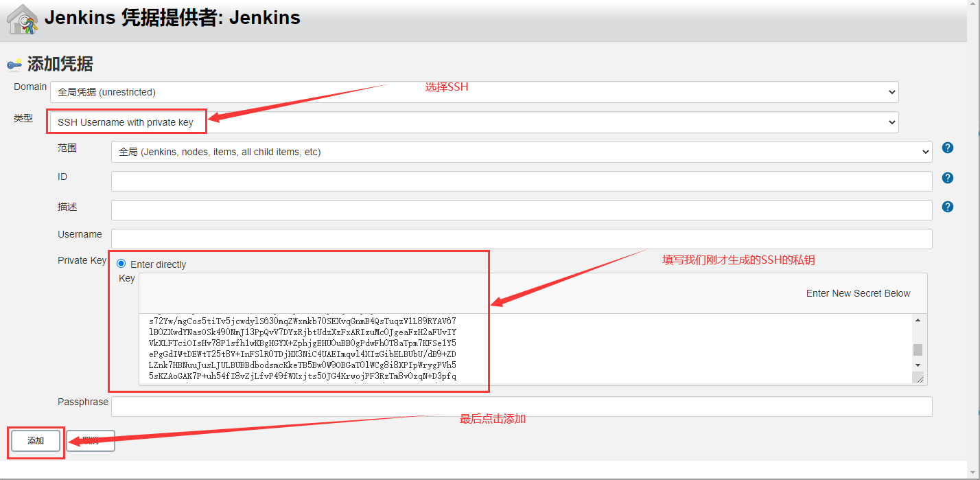This screenshot has height=480, width=980.
Task: Click the textarea resize grip corner
Action: [919, 378]
